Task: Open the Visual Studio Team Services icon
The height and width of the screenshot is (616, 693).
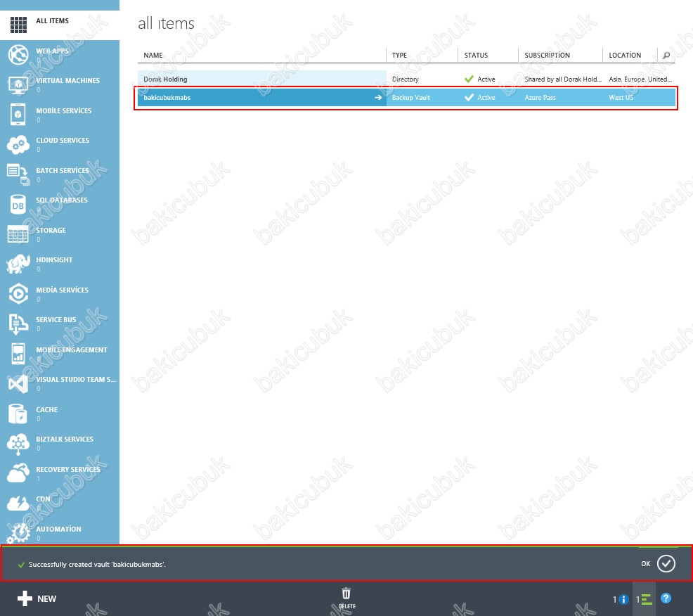Action: point(18,383)
